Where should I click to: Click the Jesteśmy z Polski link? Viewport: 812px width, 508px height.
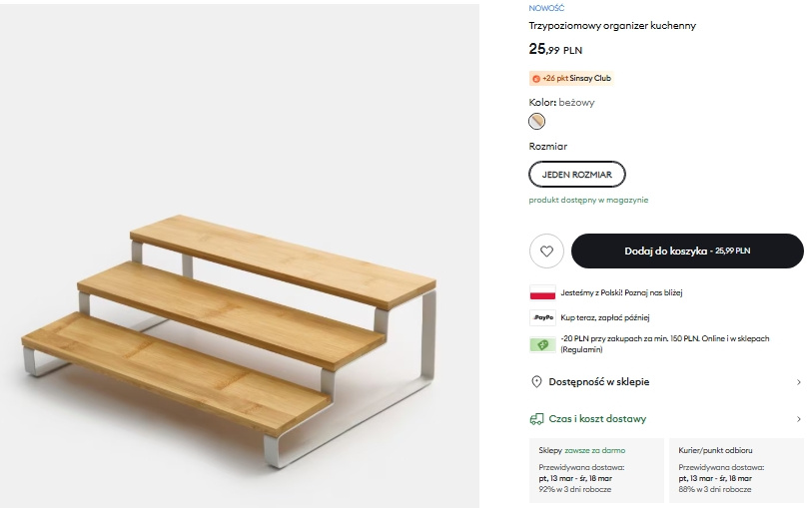(x=621, y=293)
